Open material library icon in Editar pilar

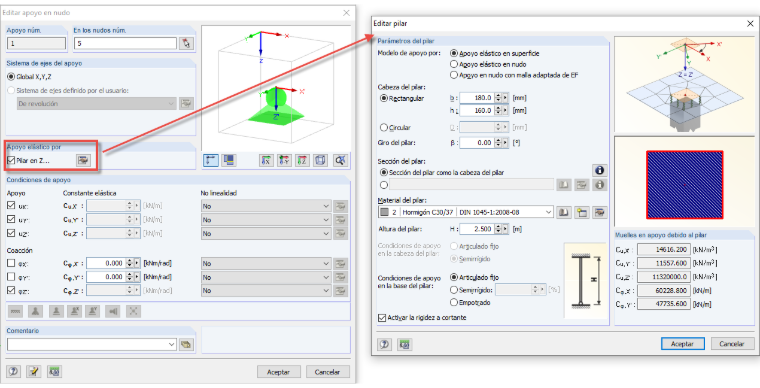pos(563,212)
